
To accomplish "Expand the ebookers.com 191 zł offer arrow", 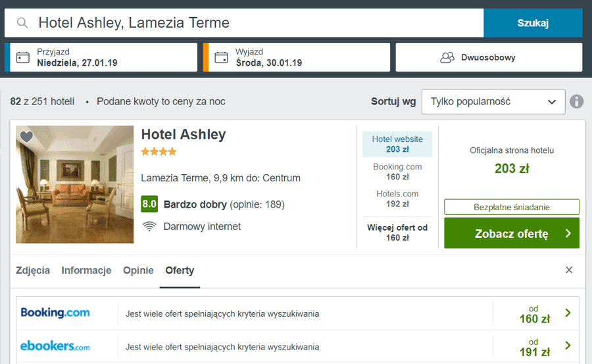I will click(568, 346).
